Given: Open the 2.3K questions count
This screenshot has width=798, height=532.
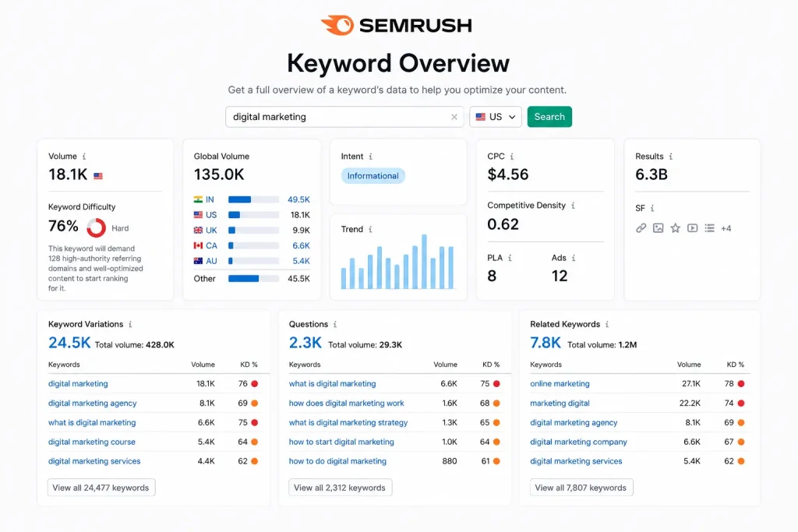Looking at the screenshot, I should (305, 343).
